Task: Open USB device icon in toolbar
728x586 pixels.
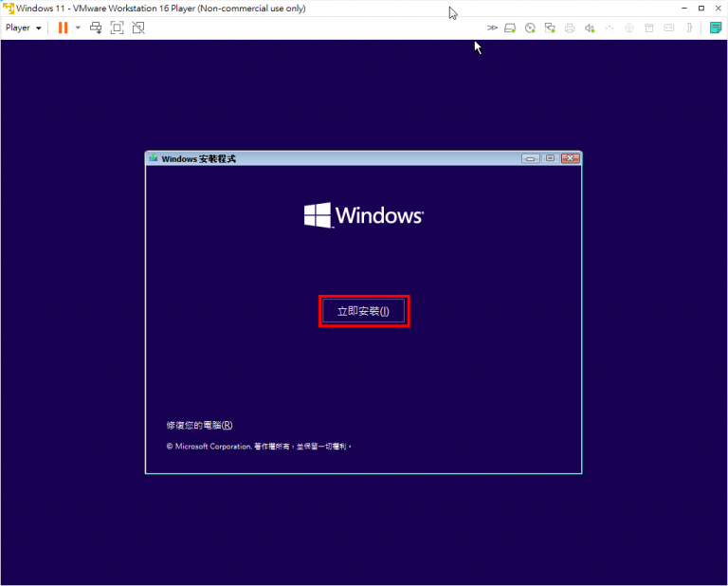Action: [610, 27]
